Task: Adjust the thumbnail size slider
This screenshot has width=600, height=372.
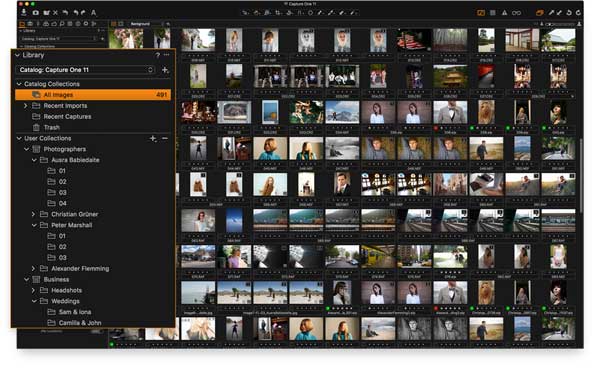Action: click(x=561, y=24)
